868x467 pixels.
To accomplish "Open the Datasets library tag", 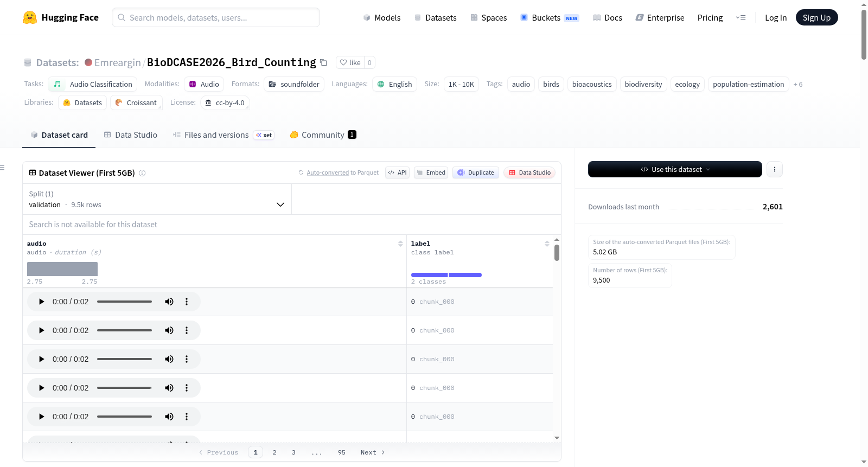I will click(82, 103).
